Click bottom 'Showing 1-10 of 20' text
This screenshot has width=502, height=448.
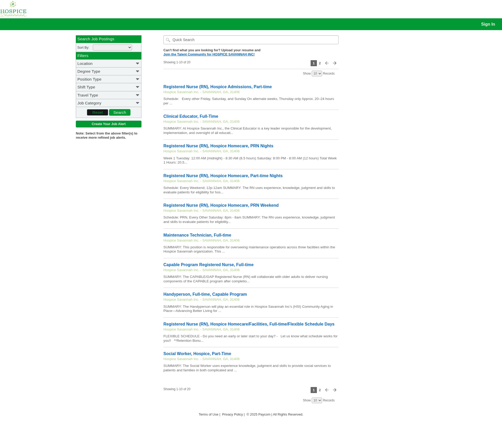pos(177,389)
